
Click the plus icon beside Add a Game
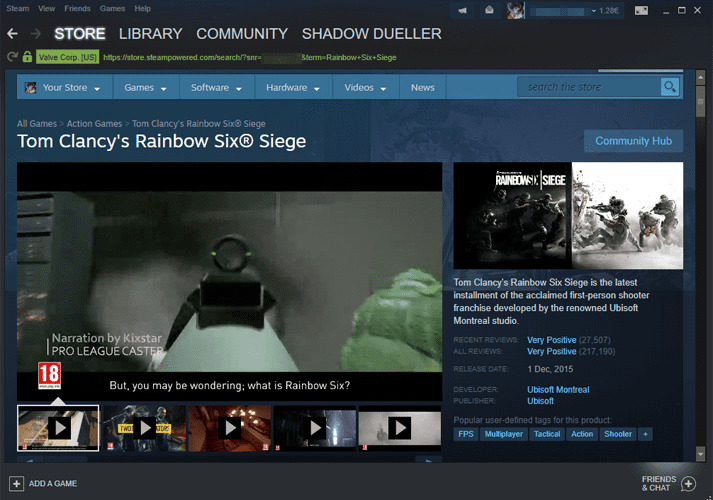click(x=16, y=484)
